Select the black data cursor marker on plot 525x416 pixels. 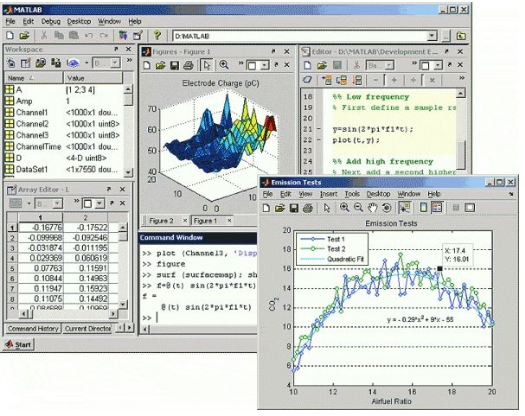[440, 269]
